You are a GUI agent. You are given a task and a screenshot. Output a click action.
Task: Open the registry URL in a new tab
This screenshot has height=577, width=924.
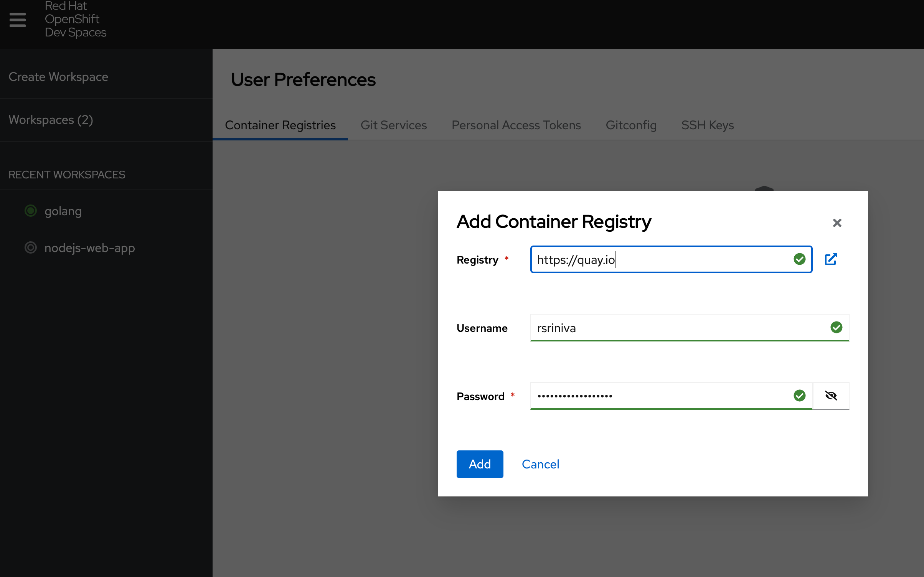point(831,259)
